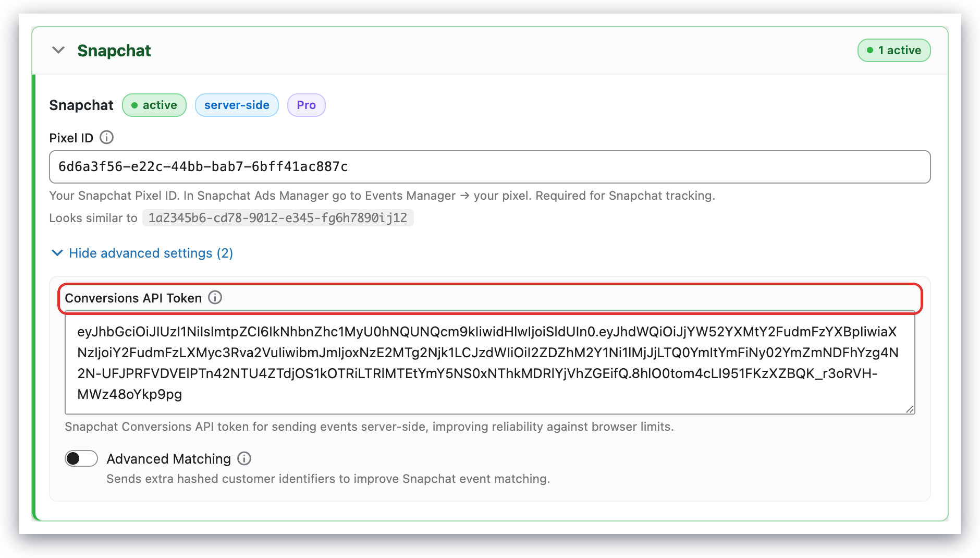980x558 pixels.
Task: Click the 'Snapchat Conversions API token' description text
Action: click(x=369, y=427)
